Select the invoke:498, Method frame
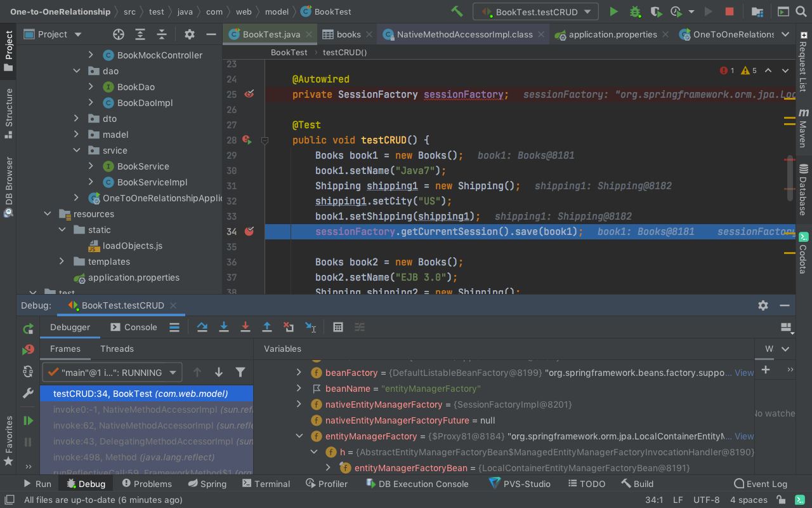Viewport: 812px width, 508px height. [x=147, y=457]
